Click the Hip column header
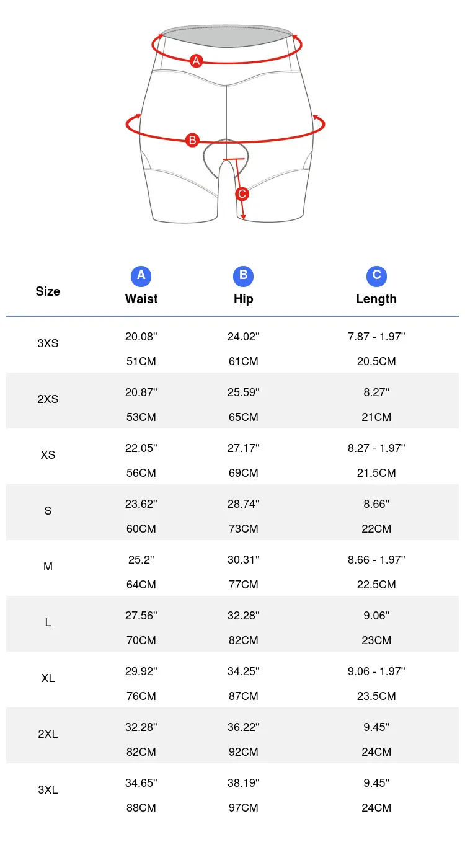The width and height of the screenshot is (465, 868). [243, 299]
